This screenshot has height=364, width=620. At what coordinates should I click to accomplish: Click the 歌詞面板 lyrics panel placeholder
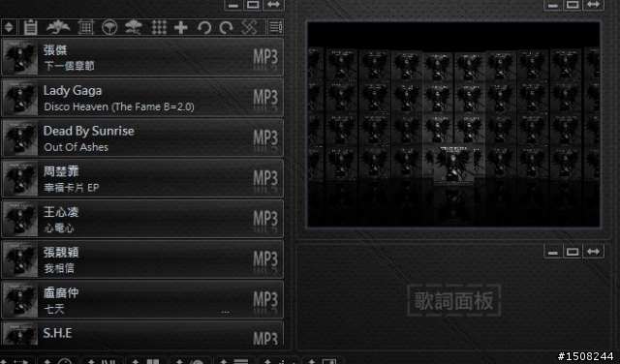tap(454, 301)
